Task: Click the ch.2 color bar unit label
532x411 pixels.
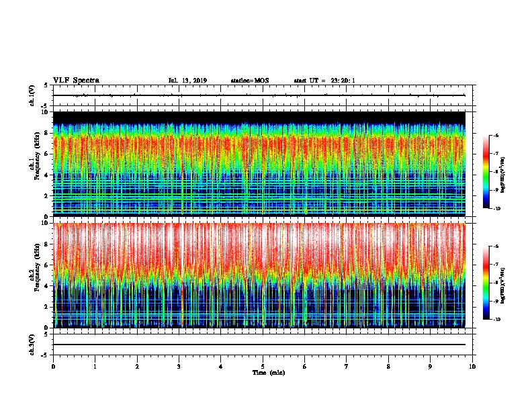Action: coord(502,286)
